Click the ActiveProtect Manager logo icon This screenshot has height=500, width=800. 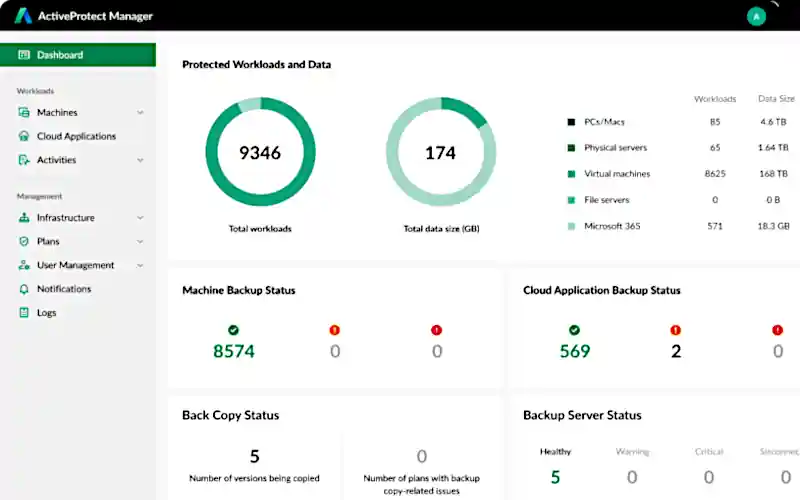point(23,16)
